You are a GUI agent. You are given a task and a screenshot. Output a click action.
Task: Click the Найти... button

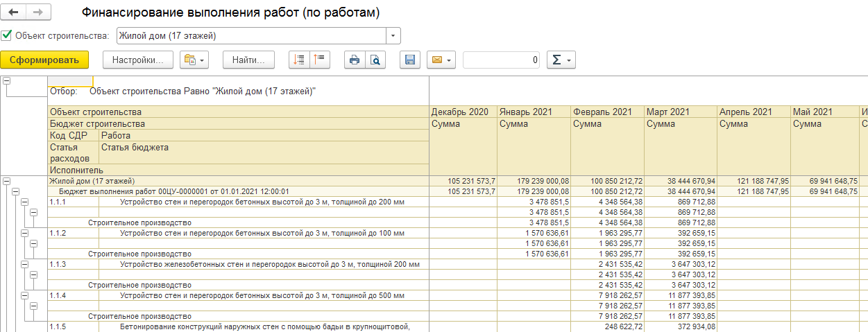point(248,60)
